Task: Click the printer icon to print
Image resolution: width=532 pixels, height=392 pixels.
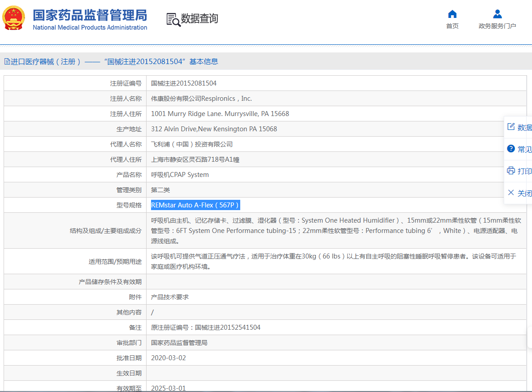Action: [511, 171]
